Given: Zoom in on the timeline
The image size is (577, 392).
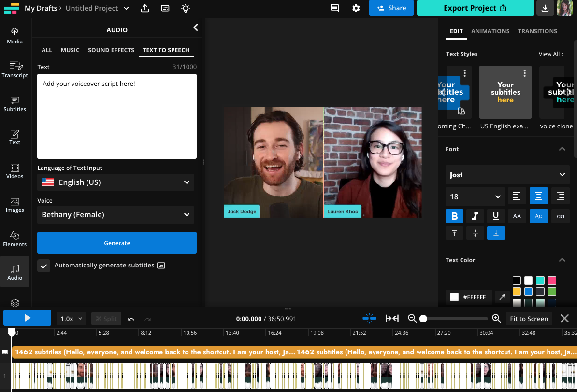Looking at the screenshot, I should (496, 319).
